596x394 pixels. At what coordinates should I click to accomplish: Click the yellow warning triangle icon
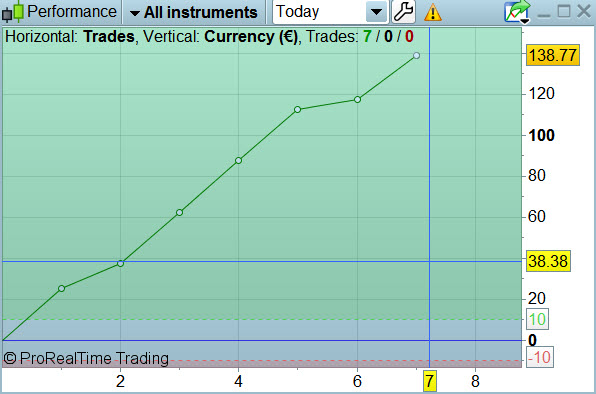pos(433,13)
